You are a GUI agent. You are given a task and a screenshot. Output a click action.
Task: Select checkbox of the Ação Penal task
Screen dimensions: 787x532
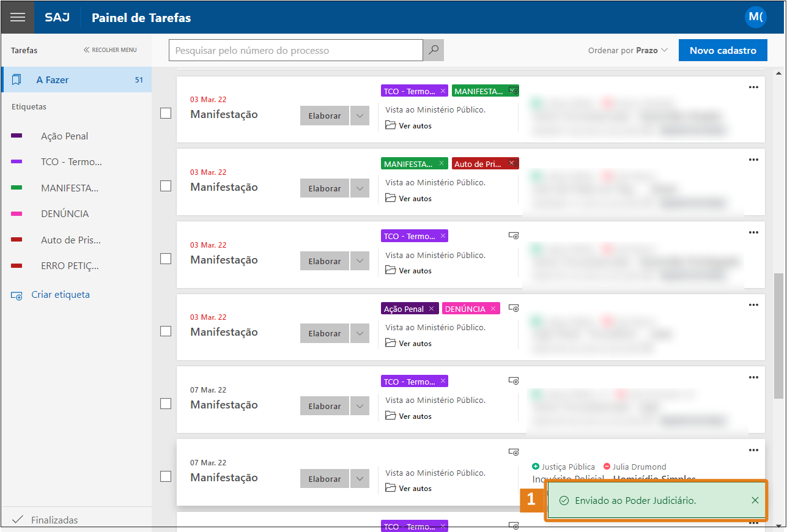point(166,331)
